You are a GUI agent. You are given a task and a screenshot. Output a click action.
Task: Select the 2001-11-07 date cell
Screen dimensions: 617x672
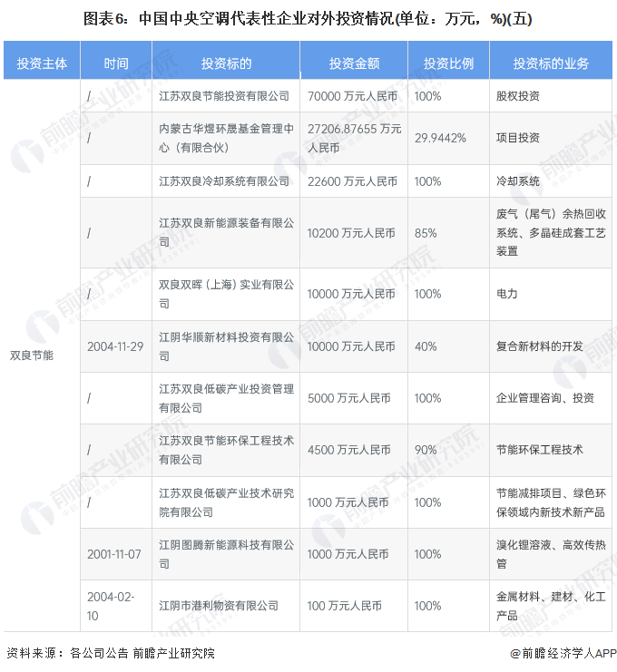(x=115, y=554)
